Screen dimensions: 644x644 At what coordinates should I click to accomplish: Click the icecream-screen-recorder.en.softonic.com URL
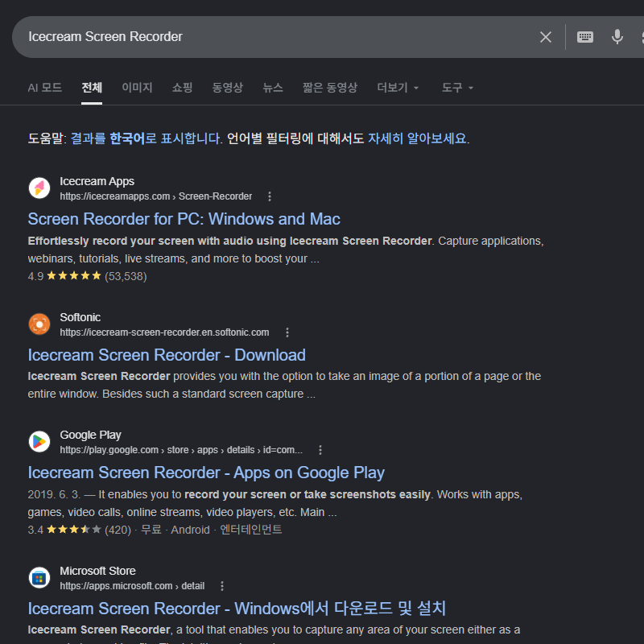(164, 332)
